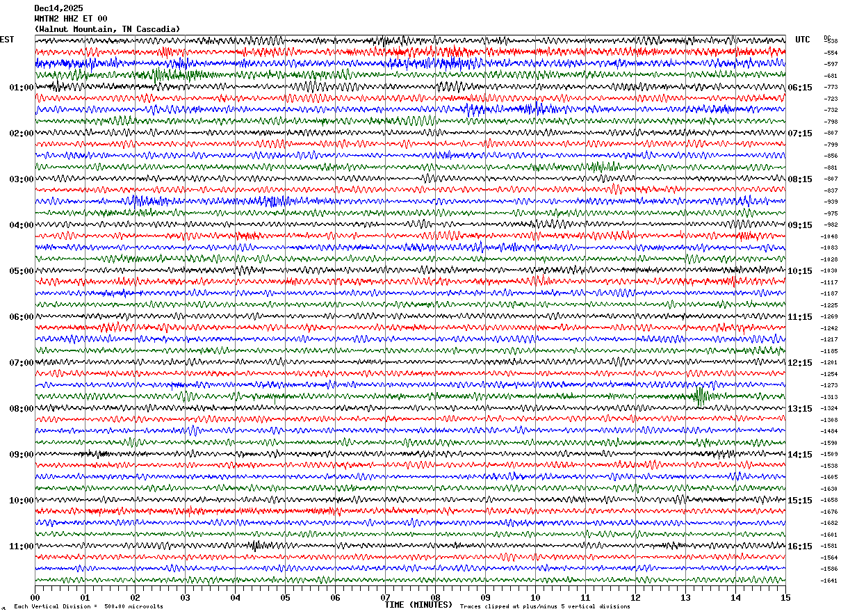
Task: Click the EST time label "05:00"
Action: pyautogui.click(x=22, y=271)
